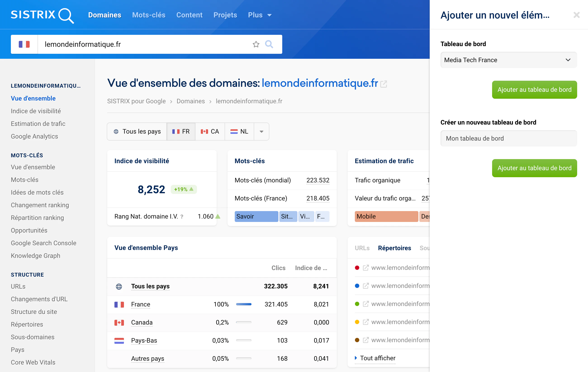Open external link of blue-dot directory
The height and width of the screenshot is (372, 588).
click(x=365, y=286)
